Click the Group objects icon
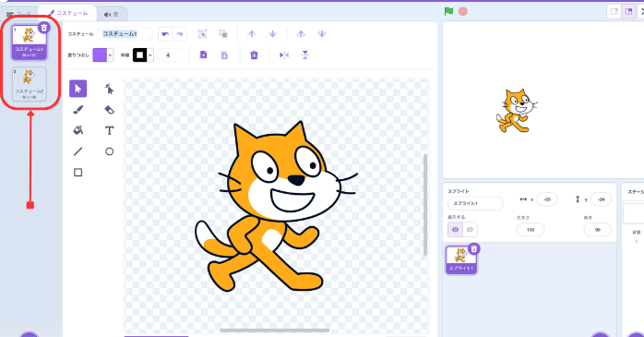This screenshot has width=644, height=337. click(202, 34)
